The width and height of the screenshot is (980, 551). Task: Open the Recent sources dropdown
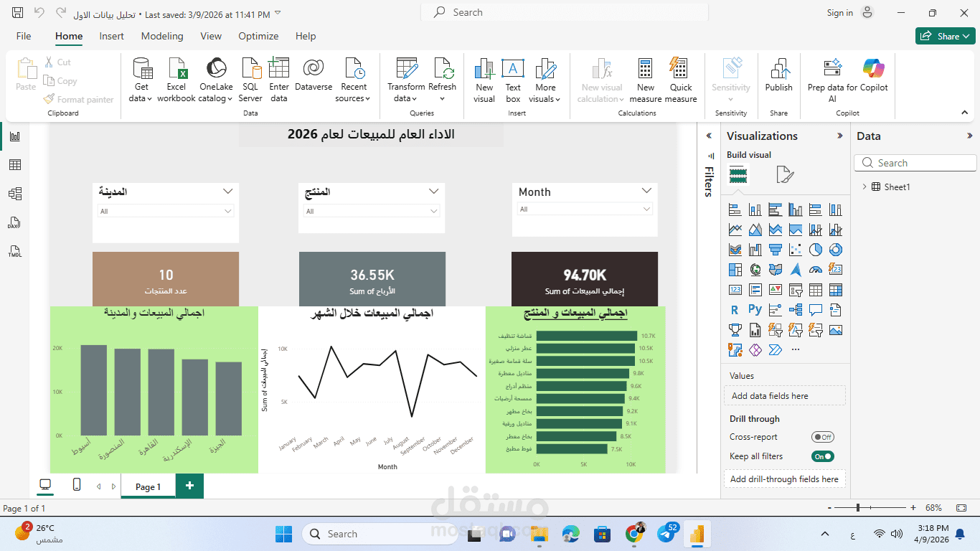click(x=354, y=80)
